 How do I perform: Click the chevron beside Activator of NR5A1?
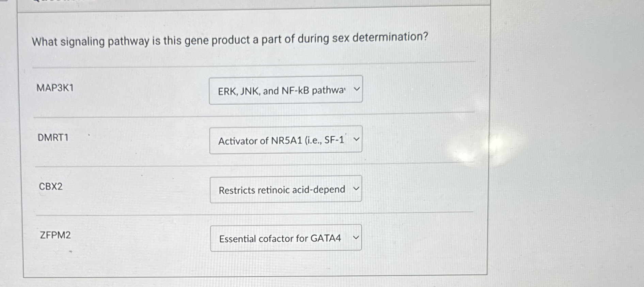[x=356, y=139]
